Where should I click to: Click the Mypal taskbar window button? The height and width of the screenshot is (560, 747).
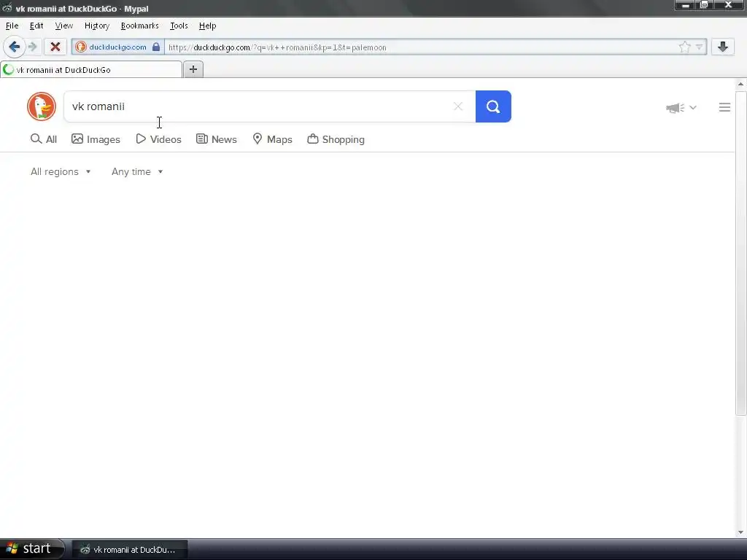pyautogui.click(x=130, y=550)
